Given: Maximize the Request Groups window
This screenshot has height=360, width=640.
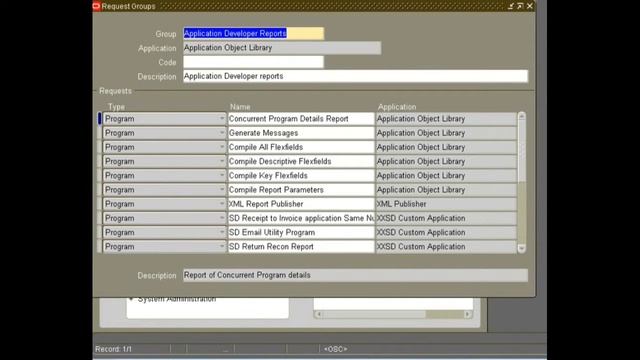Looking at the screenshot, I should click(520, 6).
